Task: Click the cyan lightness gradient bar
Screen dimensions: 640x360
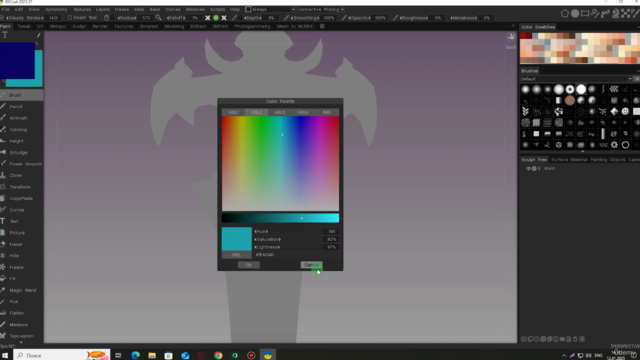Action: (x=280, y=218)
